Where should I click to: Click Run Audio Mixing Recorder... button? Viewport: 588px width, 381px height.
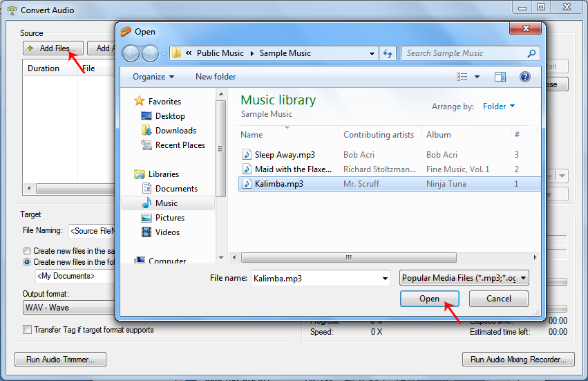tap(518, 360)
